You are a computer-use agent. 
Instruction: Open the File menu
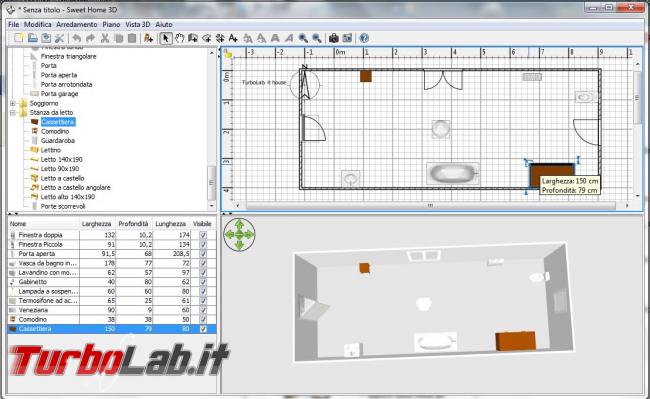click(x=14, y=24)
